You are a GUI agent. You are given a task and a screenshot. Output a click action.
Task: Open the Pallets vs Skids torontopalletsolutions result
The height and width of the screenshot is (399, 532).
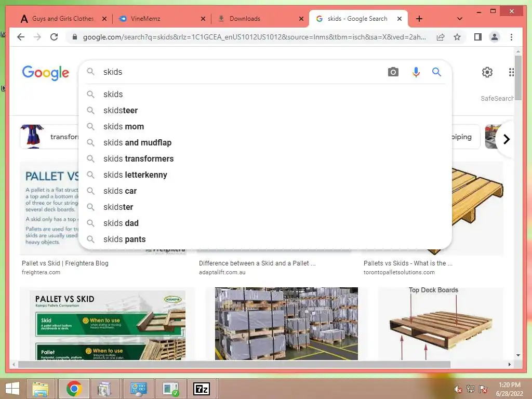(x=408, y=263)
